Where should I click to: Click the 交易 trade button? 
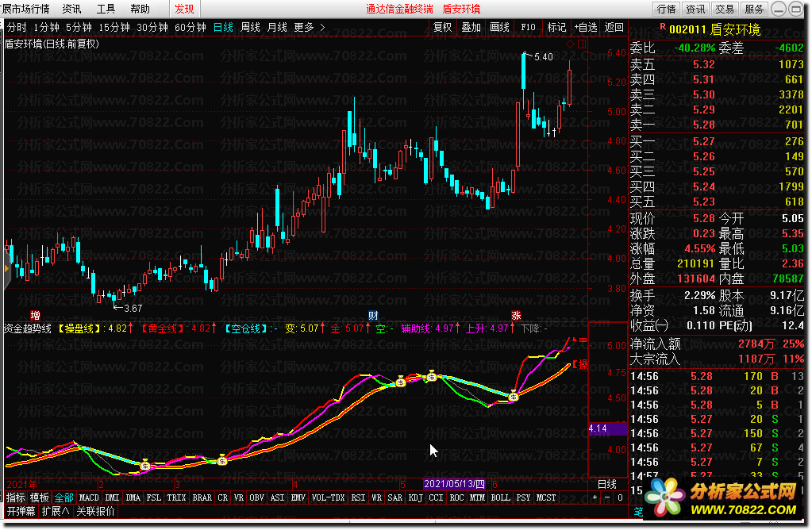click(x=725, y=9)
